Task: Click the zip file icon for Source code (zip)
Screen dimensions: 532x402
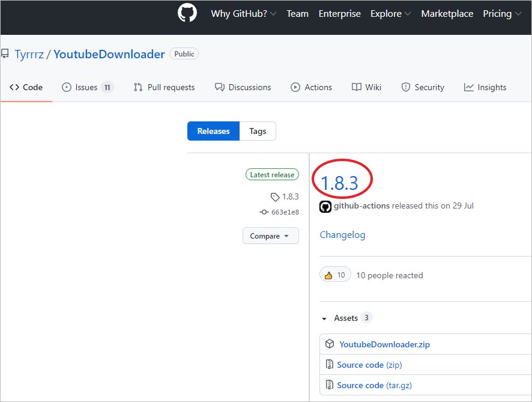Action: click(x=330, y=365)
